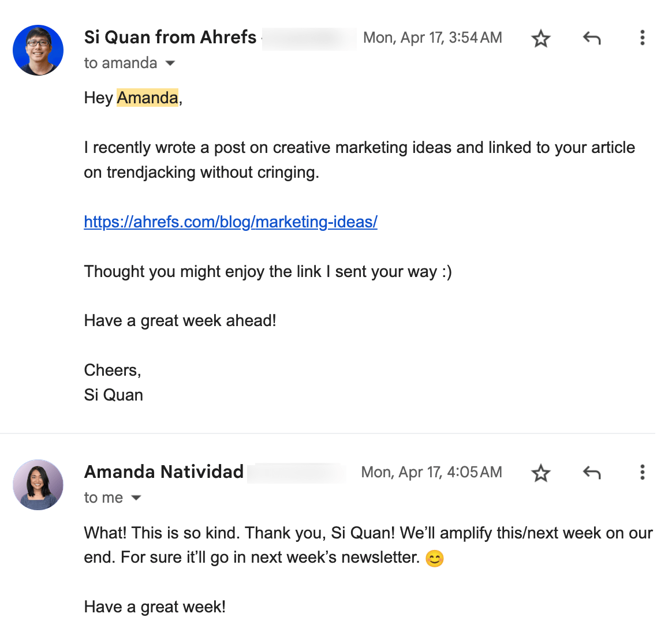
Task: Click the sender name 'Amanda Natividad'
Action: point(163,472)
